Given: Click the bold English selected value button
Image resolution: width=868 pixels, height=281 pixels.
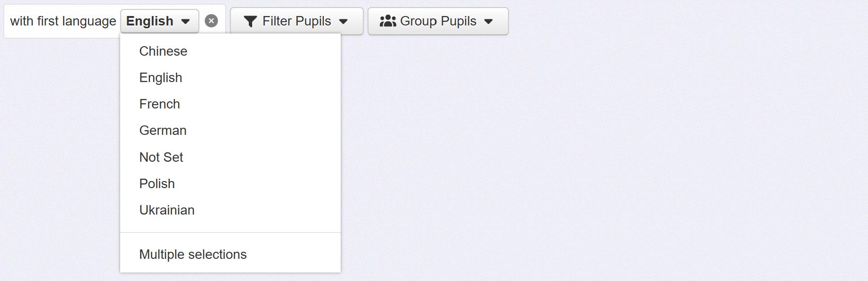Looking at the screenshot, I should [150, 21].
